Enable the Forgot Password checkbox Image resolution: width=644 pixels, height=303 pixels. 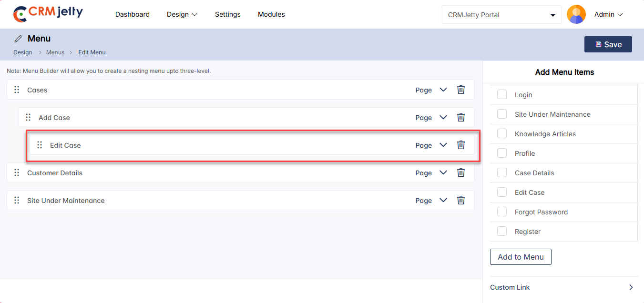coord(502,212)
